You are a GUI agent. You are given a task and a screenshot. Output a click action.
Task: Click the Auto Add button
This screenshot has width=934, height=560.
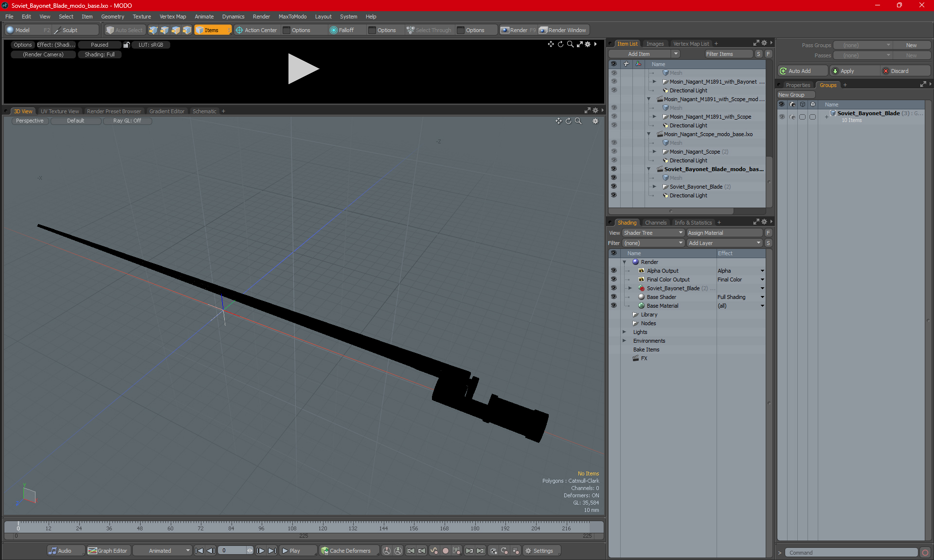(x=802, y=71)
